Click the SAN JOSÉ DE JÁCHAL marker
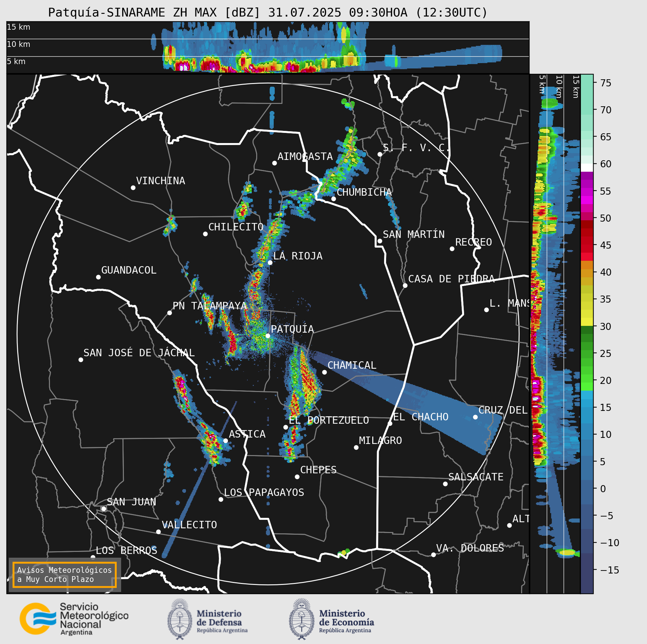This screenshot has width=647, height=644. [x=81, y=360]
